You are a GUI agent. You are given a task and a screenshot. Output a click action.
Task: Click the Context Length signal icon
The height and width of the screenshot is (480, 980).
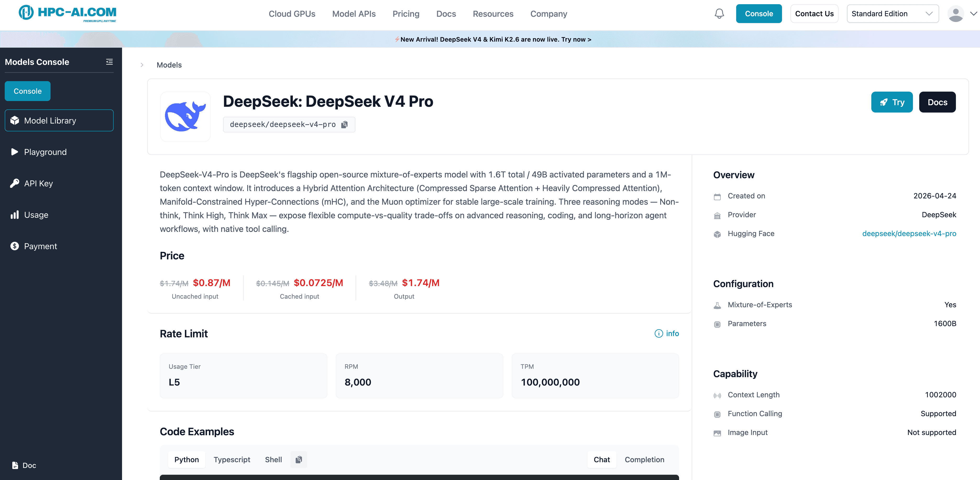[717, 396]
